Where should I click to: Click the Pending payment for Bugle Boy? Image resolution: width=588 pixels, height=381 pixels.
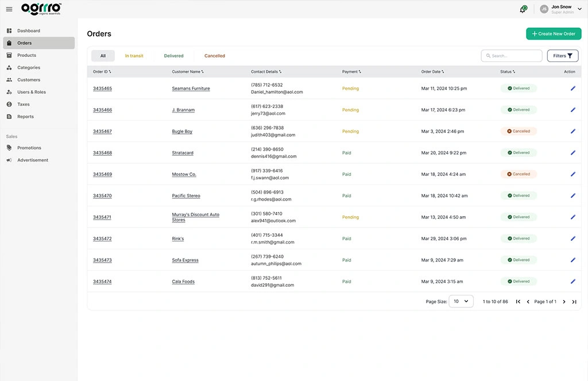coord(350,132)
